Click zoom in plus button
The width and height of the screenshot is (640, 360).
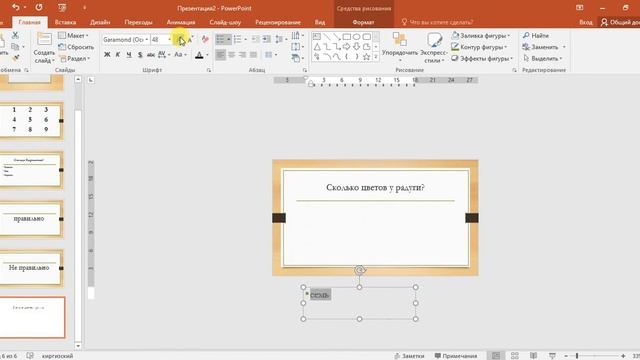623,356
